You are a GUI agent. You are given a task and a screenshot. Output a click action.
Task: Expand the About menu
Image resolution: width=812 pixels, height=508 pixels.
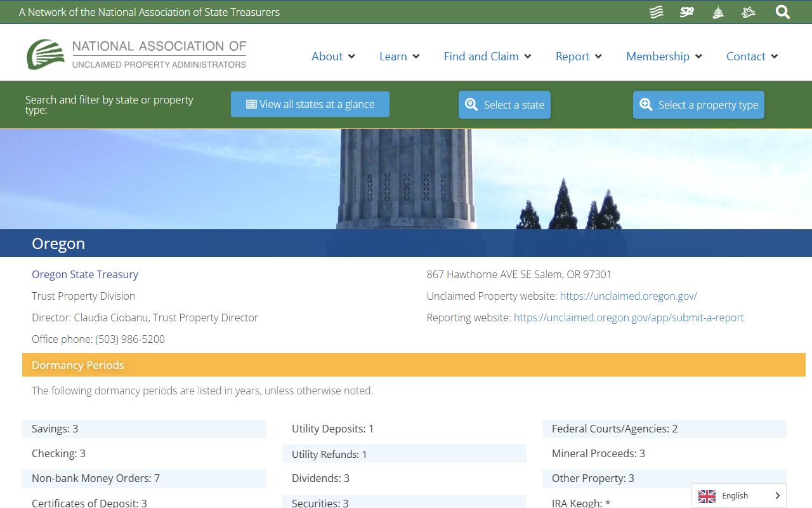(x=333, y=57)
